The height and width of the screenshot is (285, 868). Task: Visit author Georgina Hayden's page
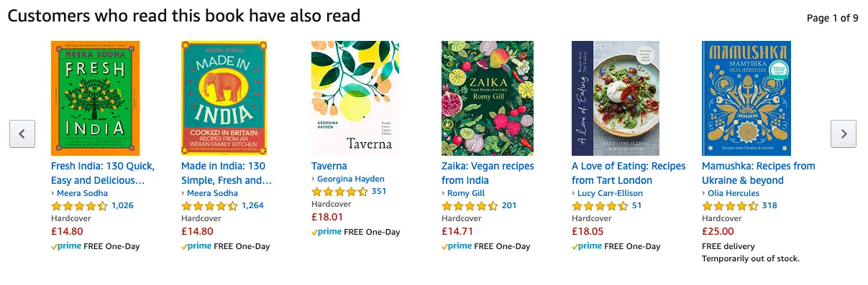pos(351,179)
